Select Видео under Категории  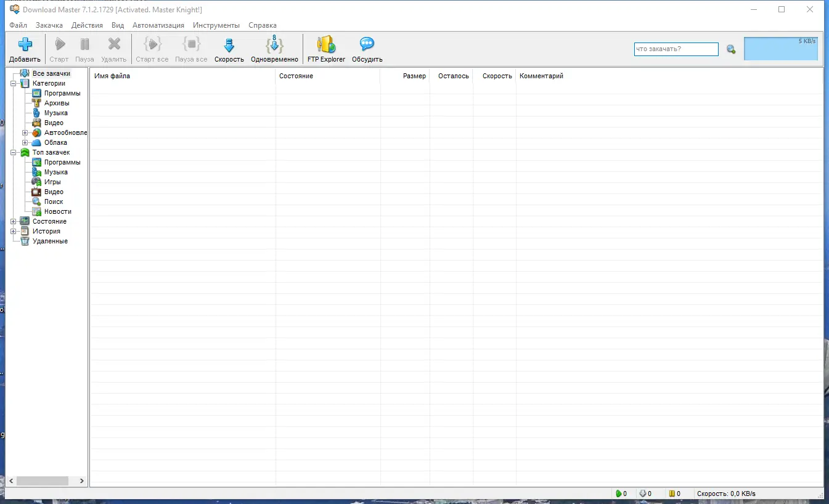tap(54, 123)
